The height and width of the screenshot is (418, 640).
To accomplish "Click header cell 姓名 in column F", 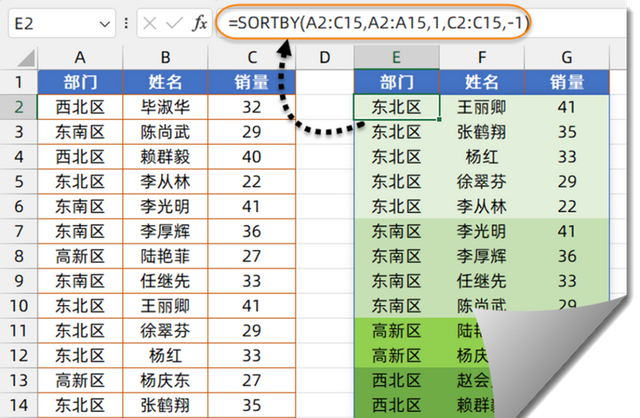I will pos(482,82).
